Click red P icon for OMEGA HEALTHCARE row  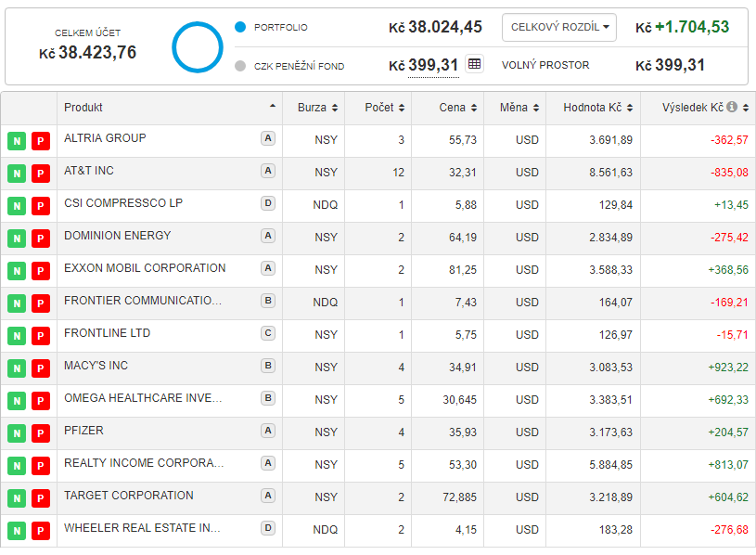[41, 401]
